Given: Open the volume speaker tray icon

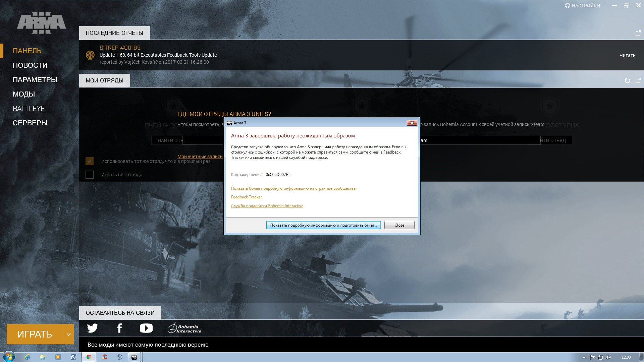Looking at the screenshot, I should click(x=608, y=357).
